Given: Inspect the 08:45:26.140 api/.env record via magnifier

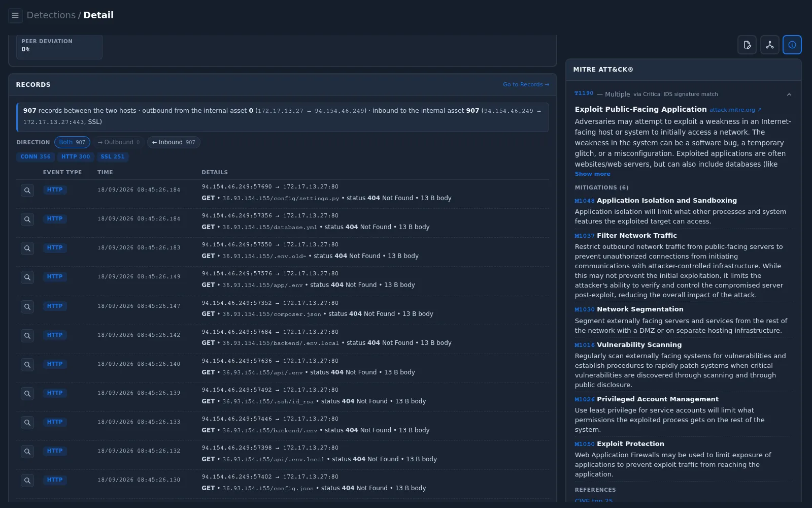Looking at the screenshot, I should click(x=27, y=365).
